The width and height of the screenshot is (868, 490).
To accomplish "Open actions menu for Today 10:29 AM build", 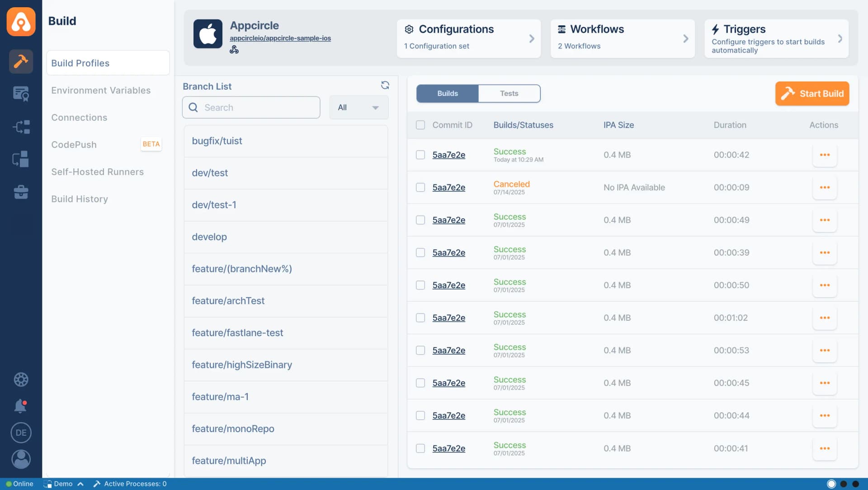I will [x=825, y=155].
